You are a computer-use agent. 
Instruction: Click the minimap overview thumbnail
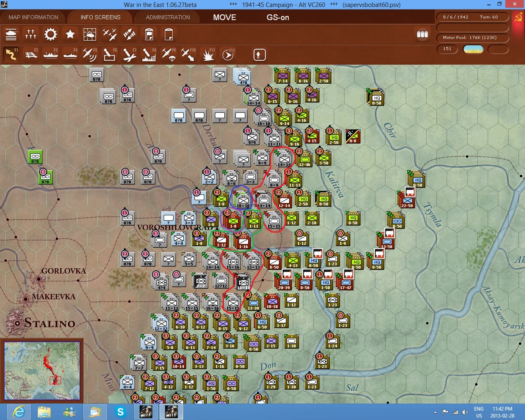point(42,371)
